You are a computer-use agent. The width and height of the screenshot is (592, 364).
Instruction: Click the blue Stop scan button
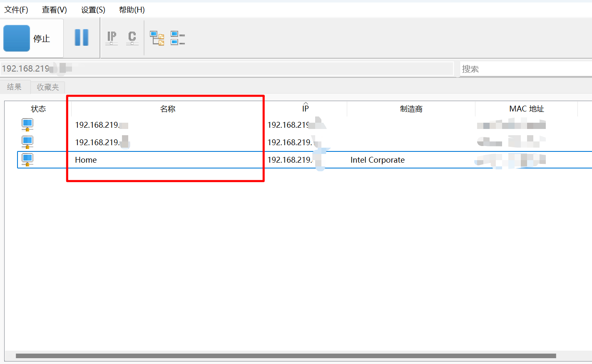17,38
